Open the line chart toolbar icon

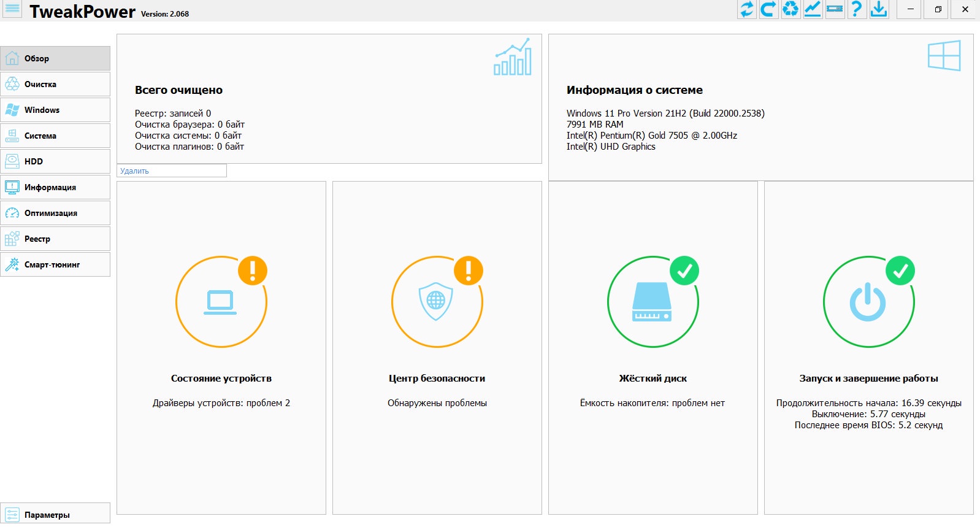pyautogui.click(x=813, y=9)
